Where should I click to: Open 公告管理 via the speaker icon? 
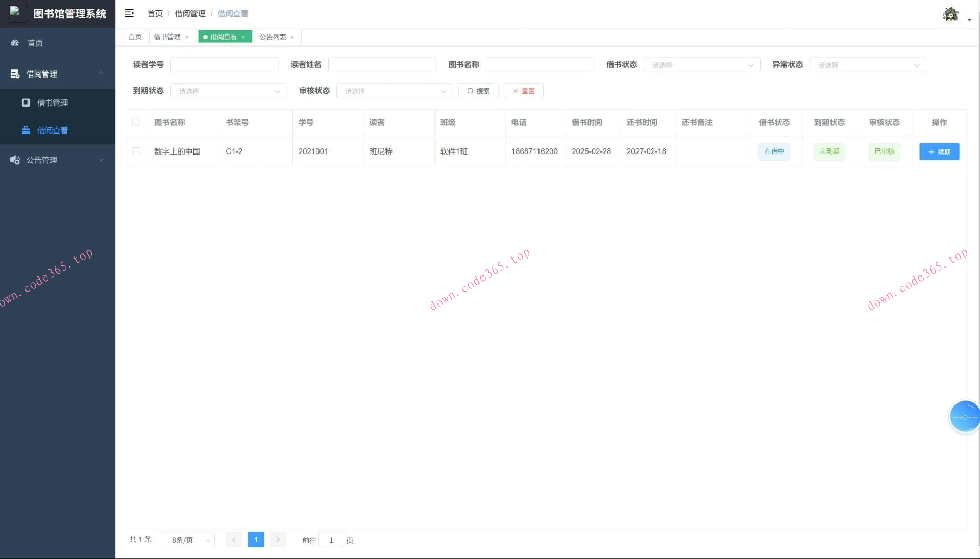14,160
